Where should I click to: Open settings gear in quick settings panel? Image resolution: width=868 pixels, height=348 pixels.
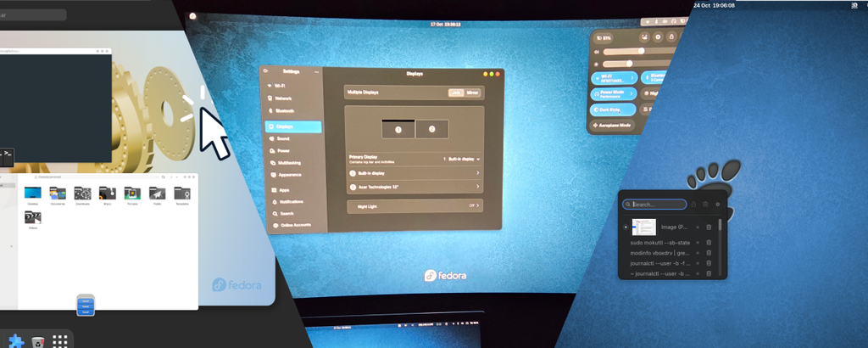pyautogui.click(x=658, y=37)
